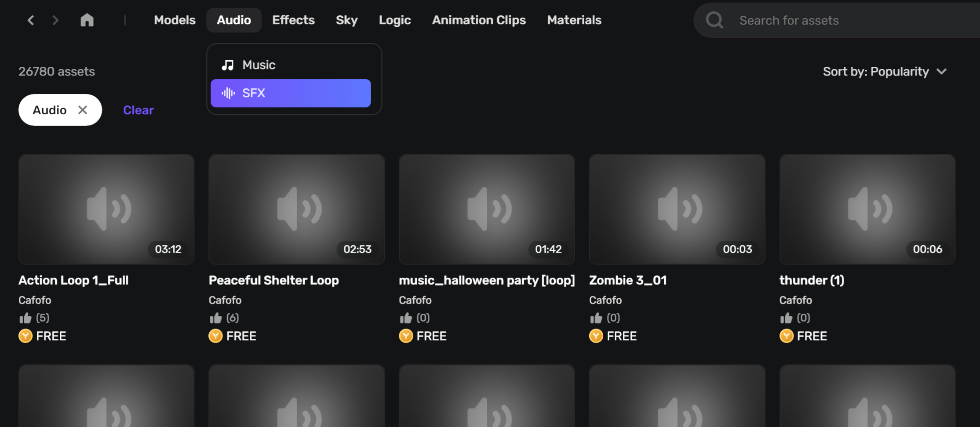Open Peaceful Shelter Loop audio thumbnail
This screenshot has height=427, width=980.
point(297,209)
